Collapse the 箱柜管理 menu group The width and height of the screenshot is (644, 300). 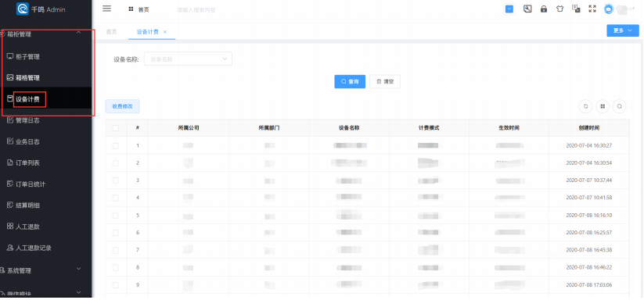point(46,34)
